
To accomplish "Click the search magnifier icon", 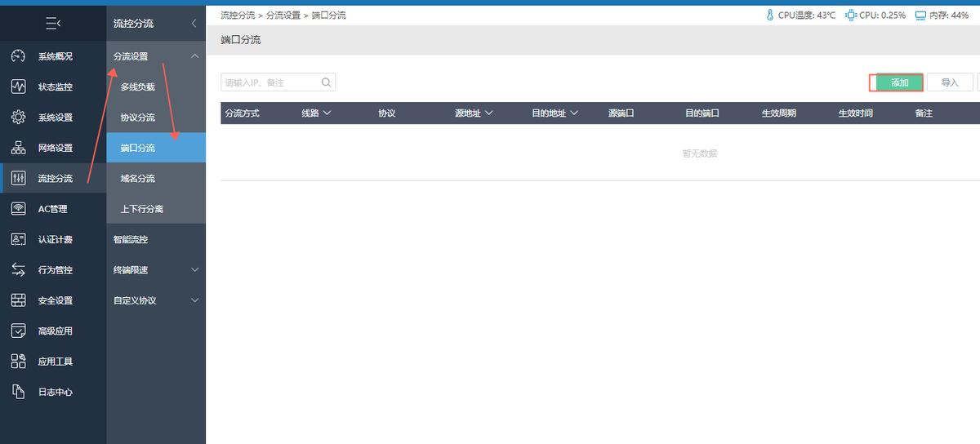I will (326, 82).
